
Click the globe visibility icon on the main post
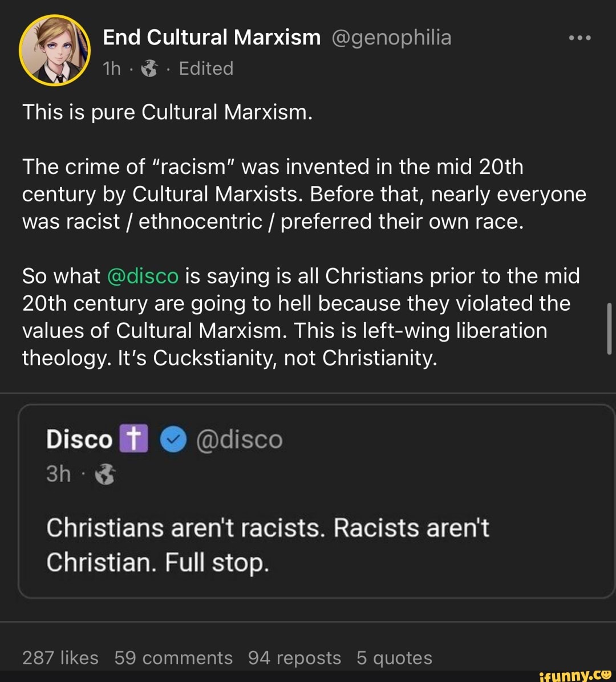(x=149, y=68)
